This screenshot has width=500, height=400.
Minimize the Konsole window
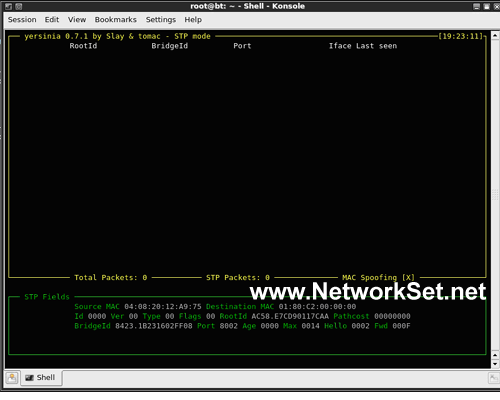point(477,6)
